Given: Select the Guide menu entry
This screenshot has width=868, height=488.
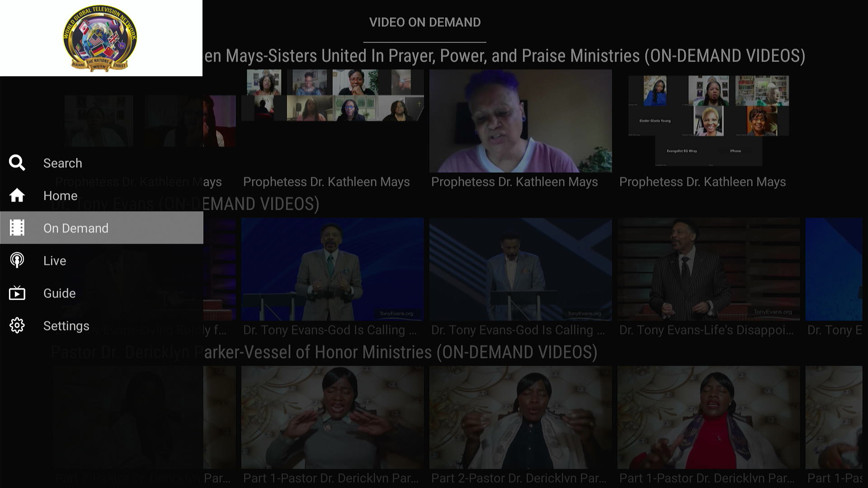Looking at the screenshot, I should [x=59, y=293].
